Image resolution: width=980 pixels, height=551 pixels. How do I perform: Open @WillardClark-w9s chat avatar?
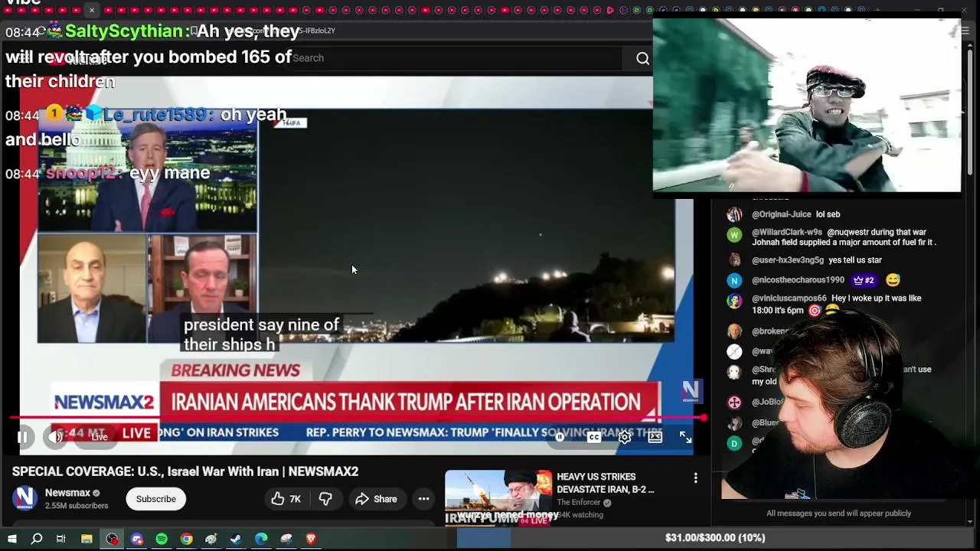click(734, 235)
